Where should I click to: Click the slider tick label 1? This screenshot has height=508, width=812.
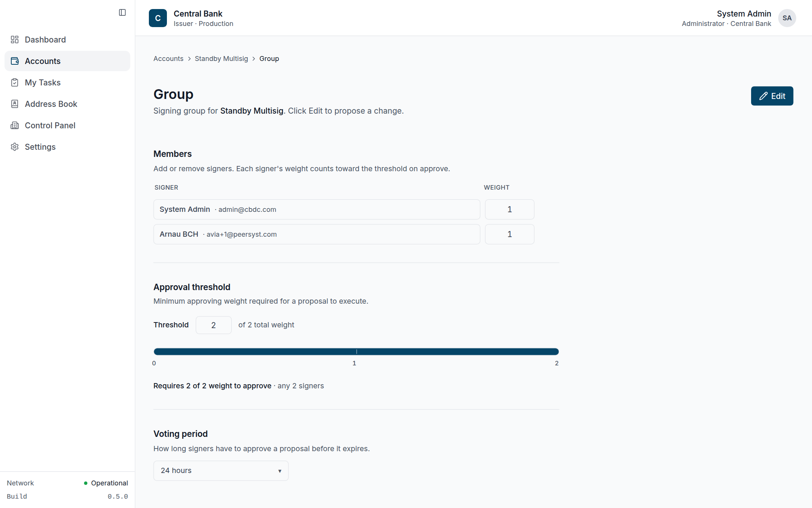[x=354, y=363]
